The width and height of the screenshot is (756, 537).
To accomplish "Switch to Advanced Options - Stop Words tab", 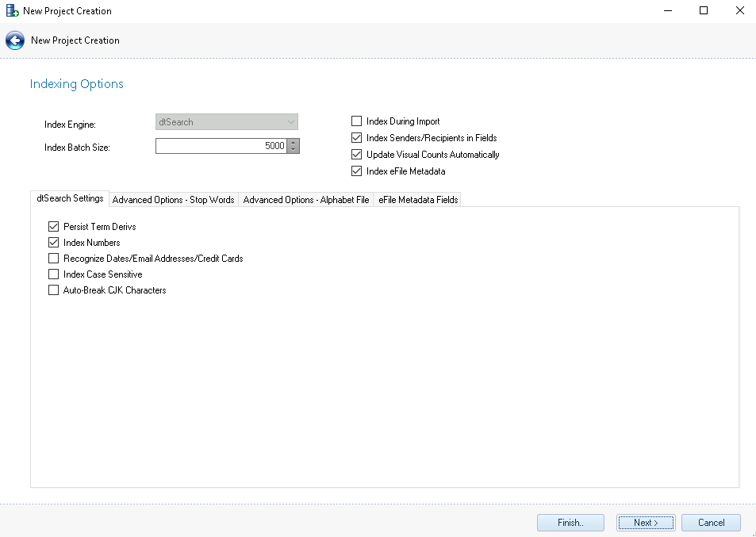I will tap(173, 200).
